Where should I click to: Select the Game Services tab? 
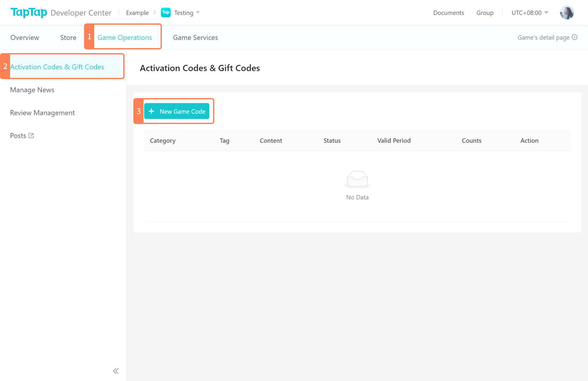(195, 37)
